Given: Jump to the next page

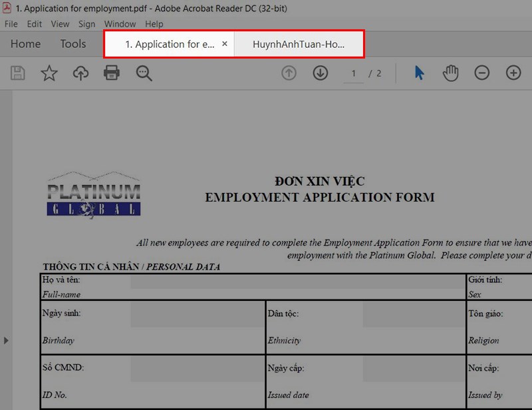Looking at the screenshot, I should 320,73.
